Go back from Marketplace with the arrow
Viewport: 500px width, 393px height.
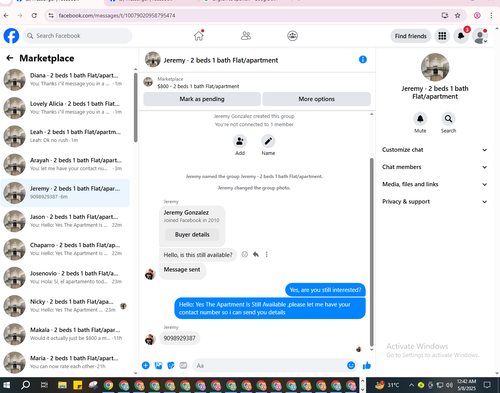[10, 58]
